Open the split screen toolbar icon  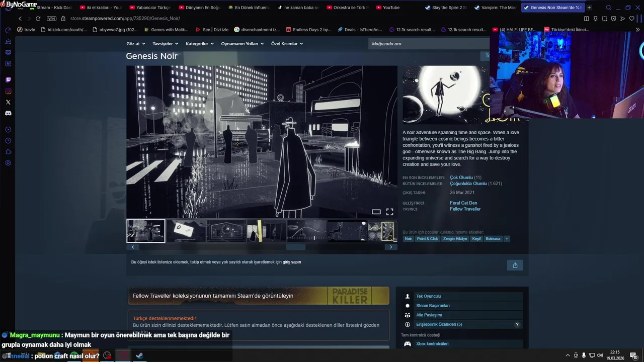[x=586, y=19]
